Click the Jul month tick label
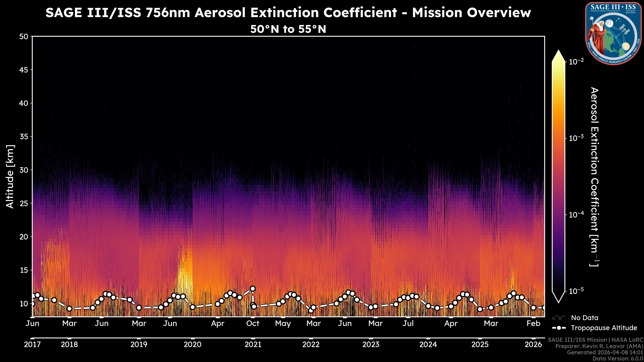 tap(408, 323)
